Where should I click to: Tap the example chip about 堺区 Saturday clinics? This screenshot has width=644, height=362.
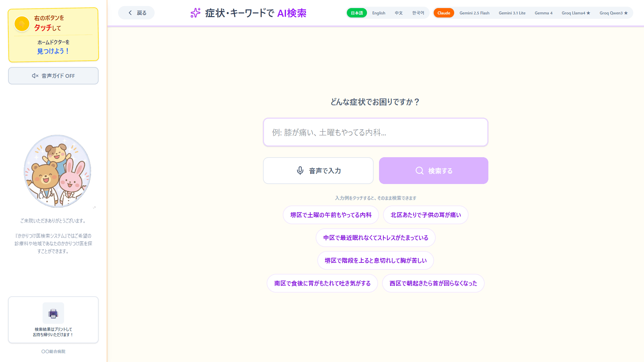tap(331, 215)
